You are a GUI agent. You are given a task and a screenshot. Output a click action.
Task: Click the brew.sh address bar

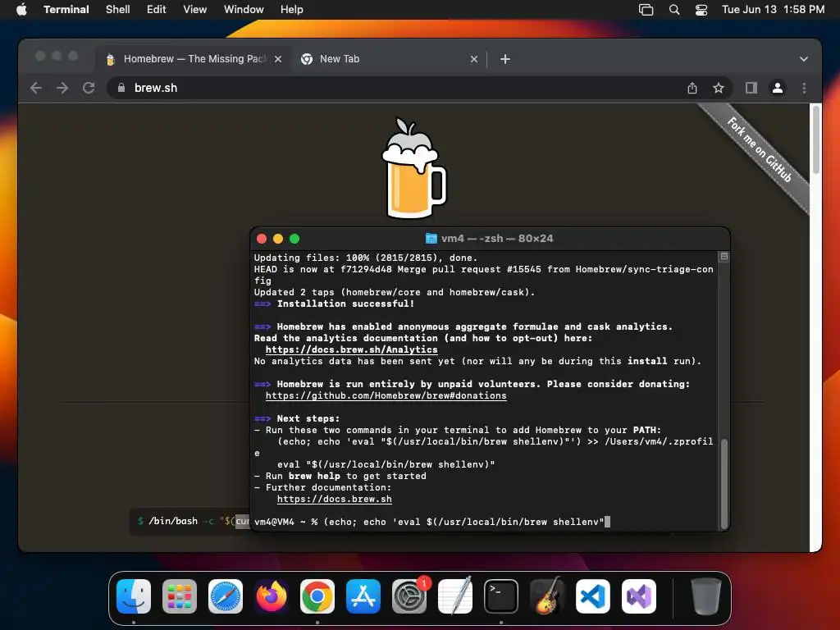(421, 88)
